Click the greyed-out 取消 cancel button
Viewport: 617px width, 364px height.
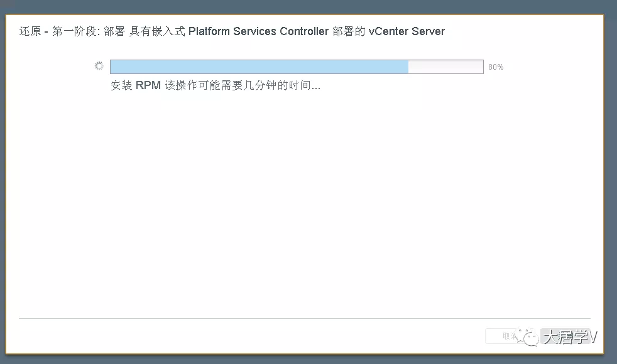(x=510, y=336)
